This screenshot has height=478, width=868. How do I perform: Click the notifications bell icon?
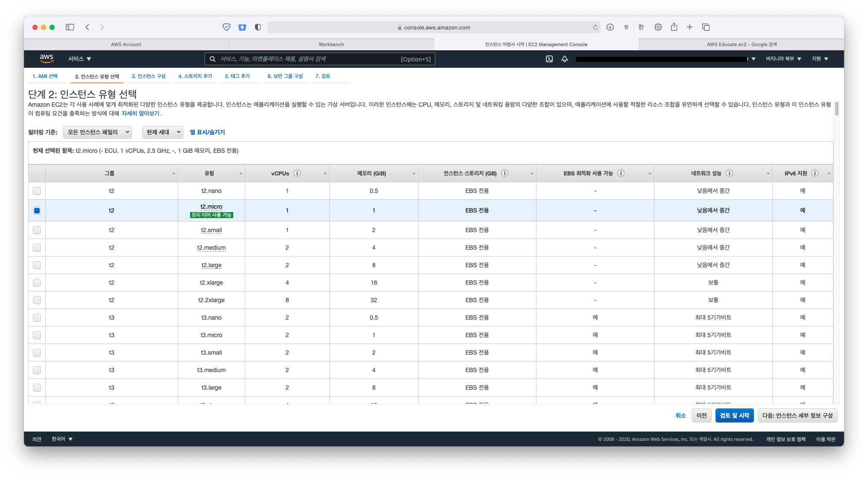click(x=565, y=59)
